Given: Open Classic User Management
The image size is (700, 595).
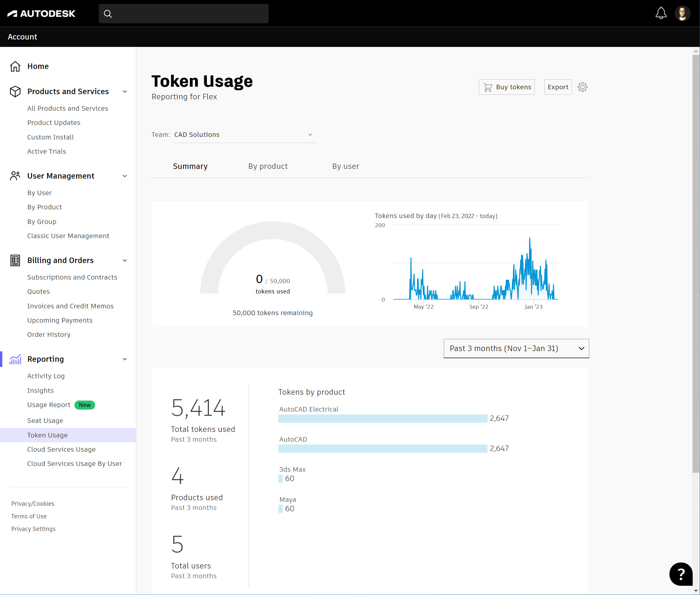Looking at the screenshot, I should [69, 236].
